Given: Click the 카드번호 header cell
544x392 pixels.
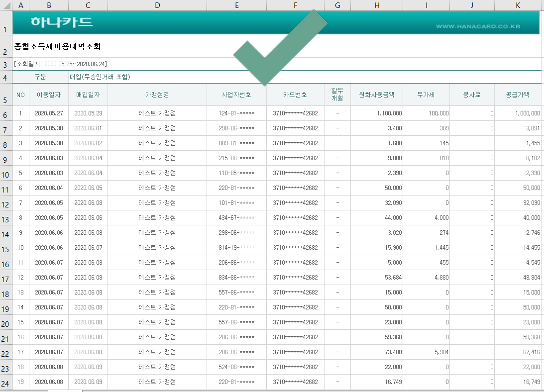Looking at the screenshot, I should (295, 95).
